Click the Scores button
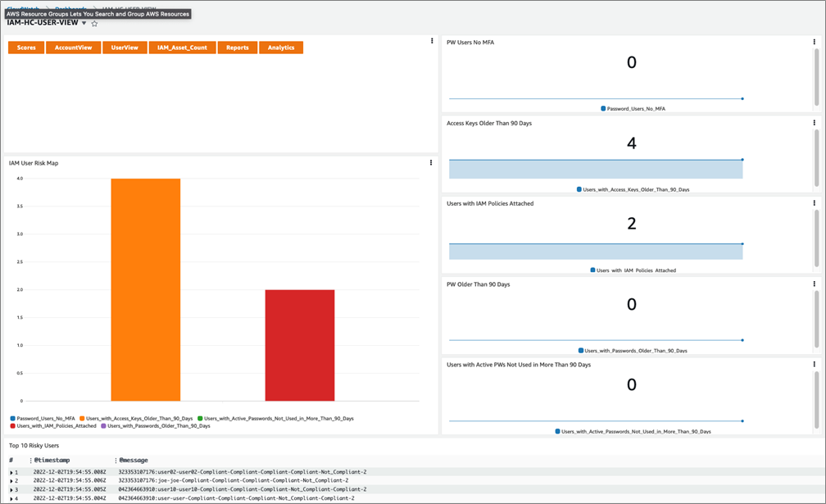This screenshot has height=504, width=826. tap(26, 48)
